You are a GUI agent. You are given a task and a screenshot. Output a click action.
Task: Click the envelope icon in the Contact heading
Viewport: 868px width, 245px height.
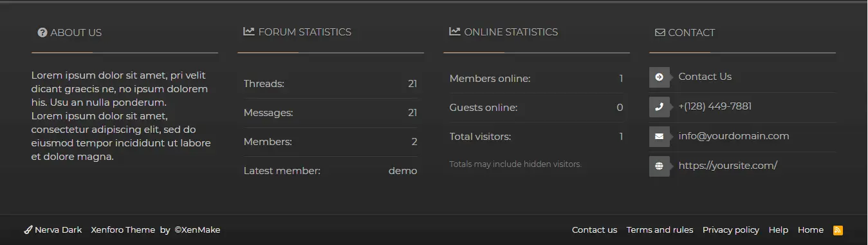pyautogui.click(x=660, y=32)
